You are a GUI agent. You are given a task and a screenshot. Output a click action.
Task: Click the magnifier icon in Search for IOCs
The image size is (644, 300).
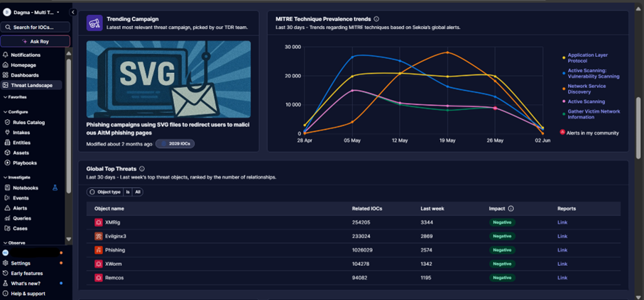coord(8,28)
